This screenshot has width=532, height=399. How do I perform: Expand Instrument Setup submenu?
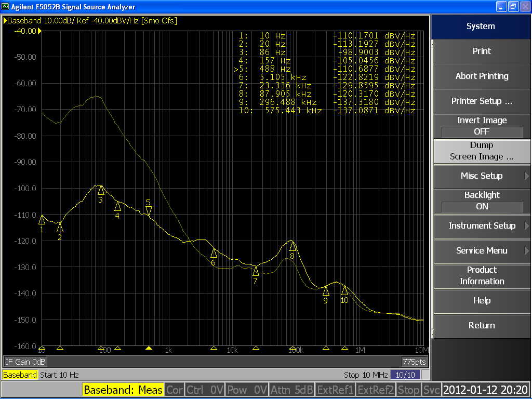(482, 225)
